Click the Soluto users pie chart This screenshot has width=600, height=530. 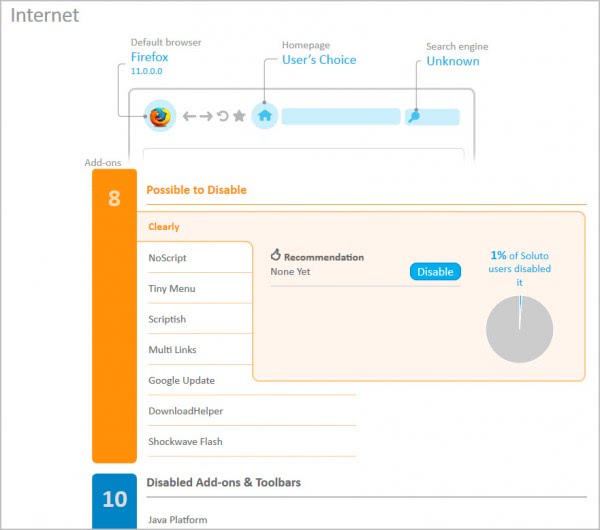pyautogui.click(x=519, y=329)
